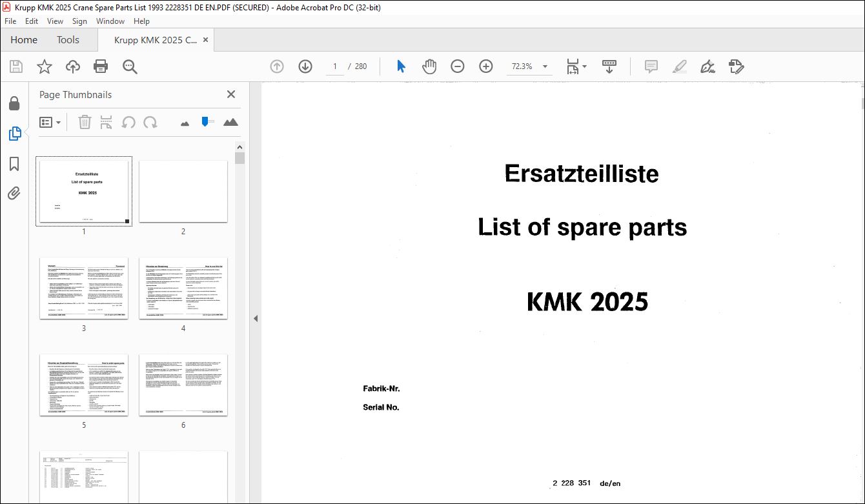Open the Find text magnifier tool

tap(130, 66)
